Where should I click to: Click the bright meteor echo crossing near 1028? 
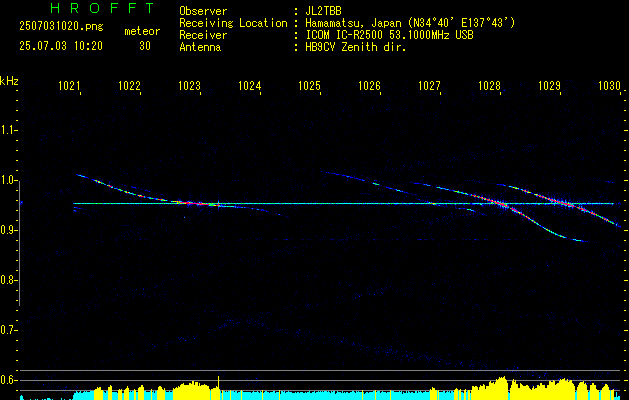(x=501, y=205)
